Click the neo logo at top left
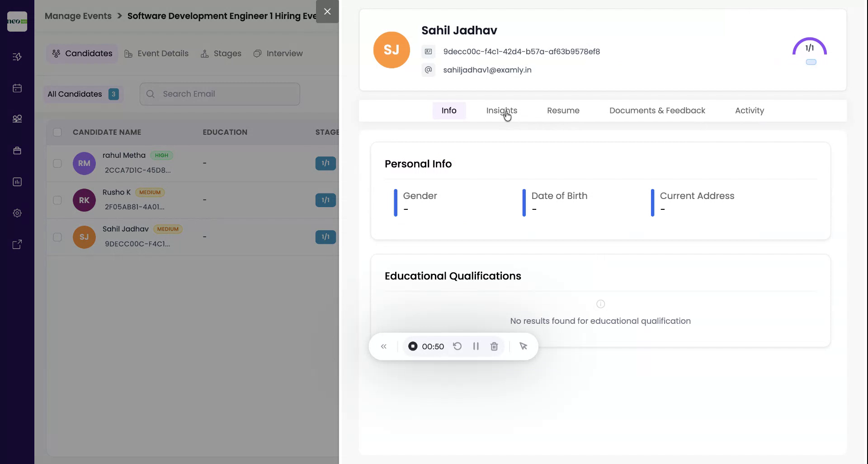868x464 pixels. [17, 22]
